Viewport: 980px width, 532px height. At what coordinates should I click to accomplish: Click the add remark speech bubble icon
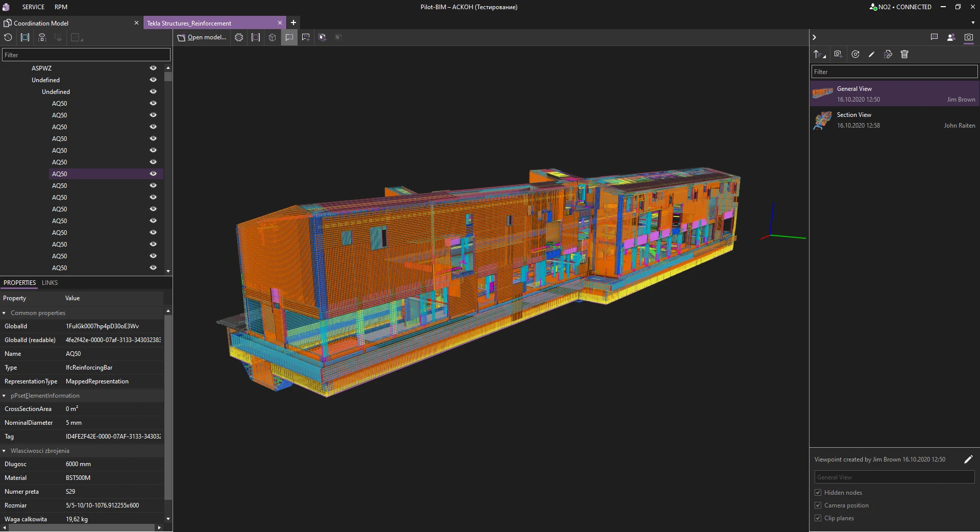[306, 37]
